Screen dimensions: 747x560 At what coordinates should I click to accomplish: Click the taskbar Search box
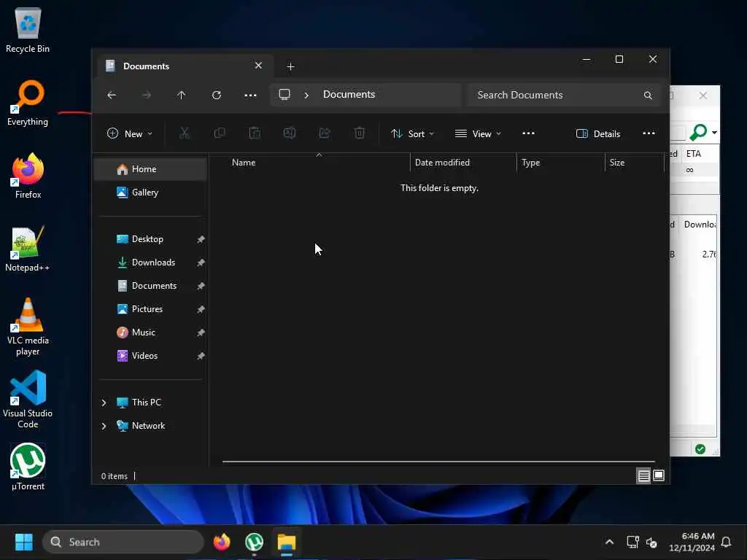pyautogui.click(x=123, y=542)
